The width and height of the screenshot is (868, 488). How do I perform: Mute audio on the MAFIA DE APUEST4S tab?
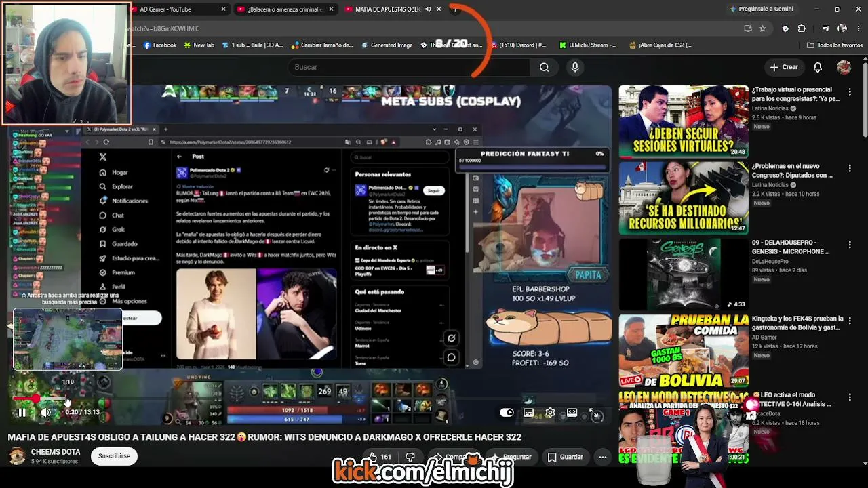(428, 9)
